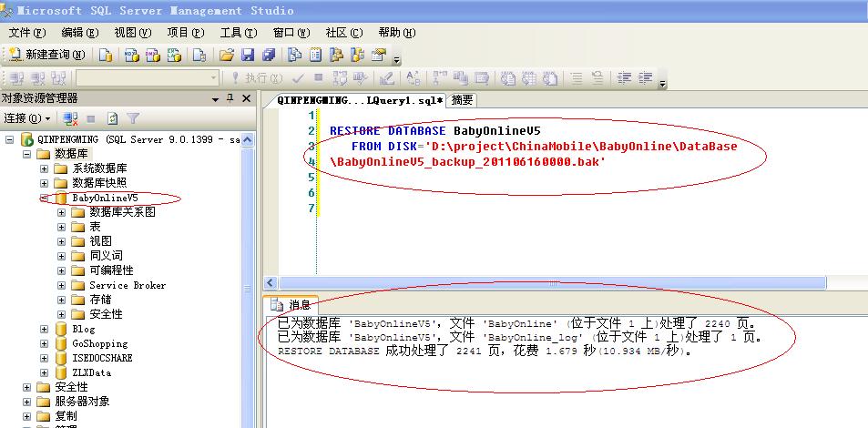Switch to the 消息 results tab

click(292, 305)
